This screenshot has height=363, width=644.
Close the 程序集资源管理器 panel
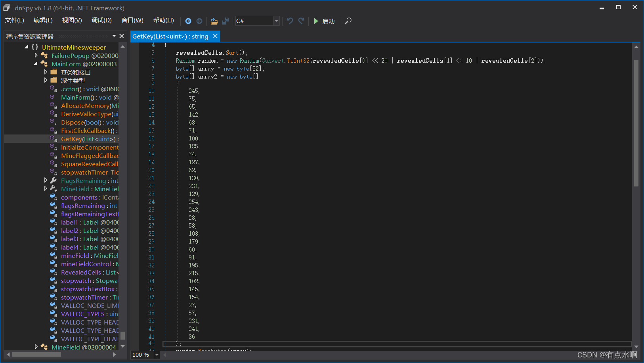122,36
